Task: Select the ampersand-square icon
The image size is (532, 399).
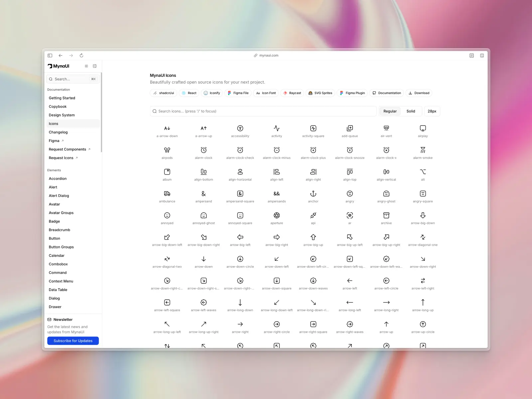Action: point(240,194)
